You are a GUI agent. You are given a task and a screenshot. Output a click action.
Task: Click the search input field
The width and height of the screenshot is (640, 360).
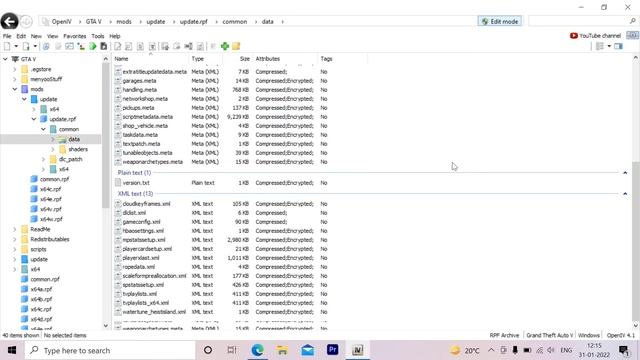pos(579,21)
